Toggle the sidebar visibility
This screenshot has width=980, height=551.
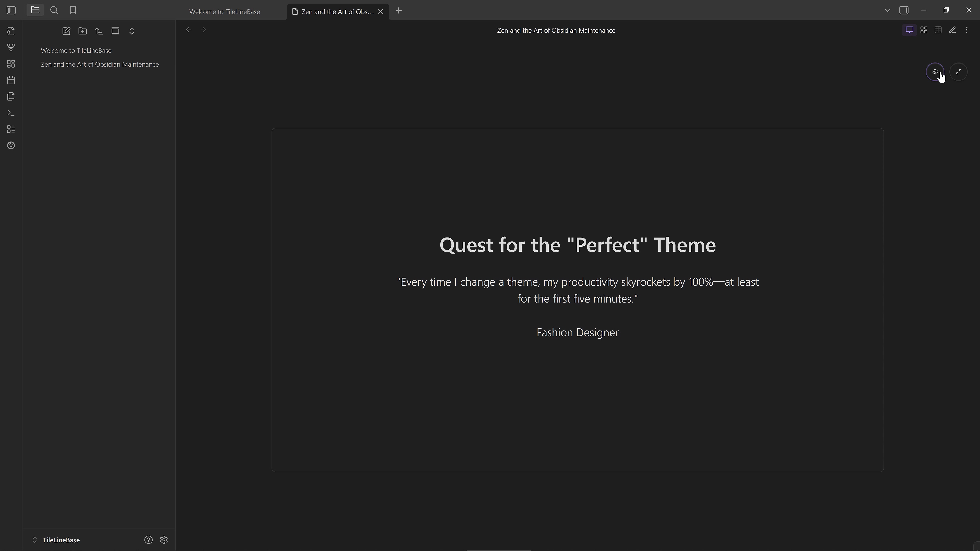[11, 10]
